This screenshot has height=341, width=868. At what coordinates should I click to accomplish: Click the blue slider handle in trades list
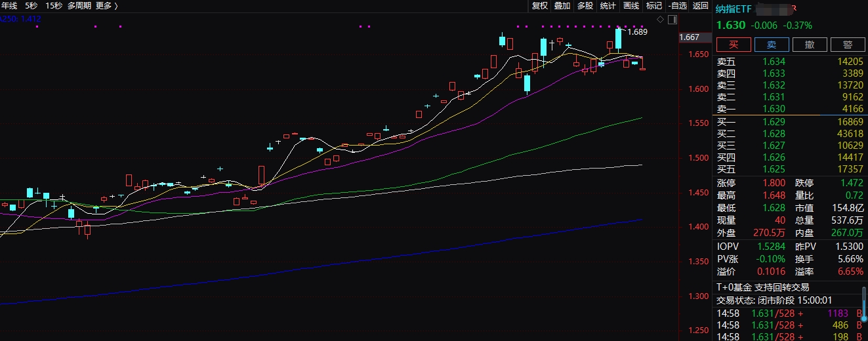tap(864, 318)
